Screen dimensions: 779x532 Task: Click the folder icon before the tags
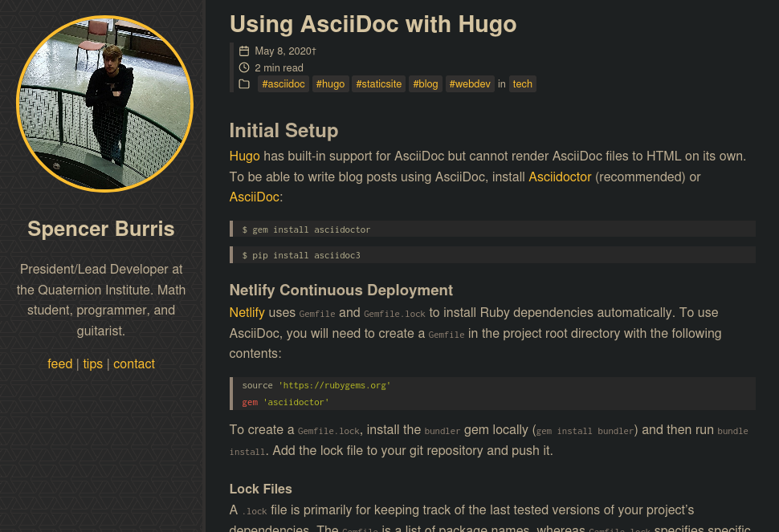pos(244,84)
